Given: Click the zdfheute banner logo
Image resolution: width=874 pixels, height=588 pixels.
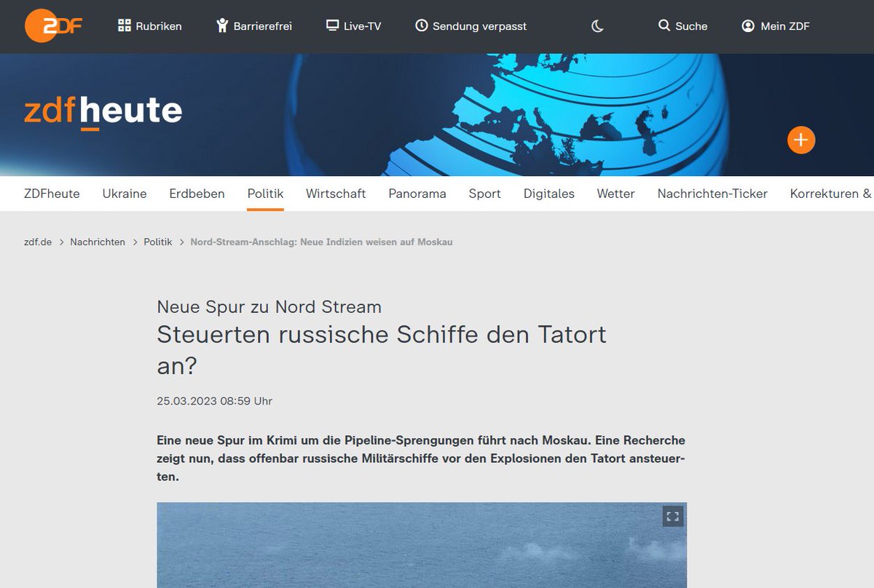Looking at the screenshot, I should point(103,112).
